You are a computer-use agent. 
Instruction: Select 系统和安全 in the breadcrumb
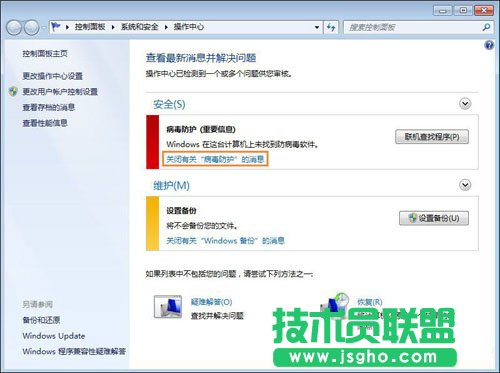click(139, 27)
